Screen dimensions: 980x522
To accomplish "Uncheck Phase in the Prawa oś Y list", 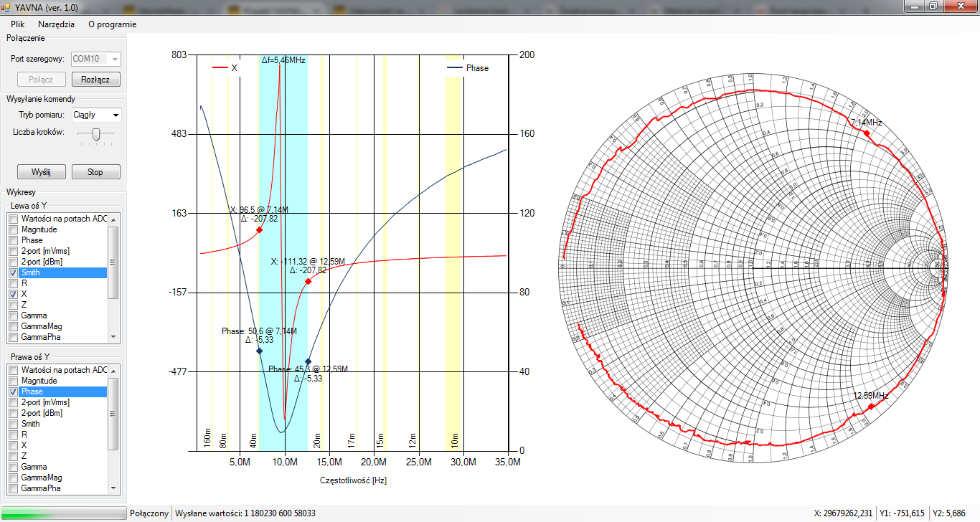I will tap(13, 391).
